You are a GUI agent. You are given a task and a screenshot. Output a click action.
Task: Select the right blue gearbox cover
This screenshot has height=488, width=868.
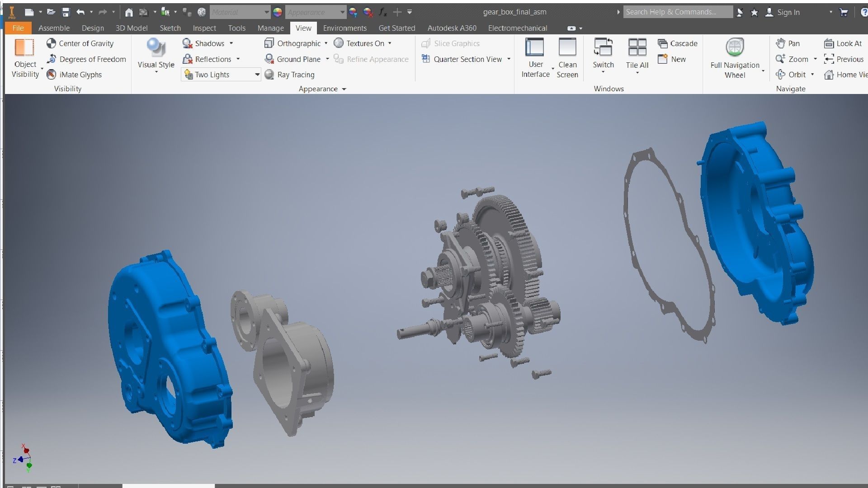(755, 224)
